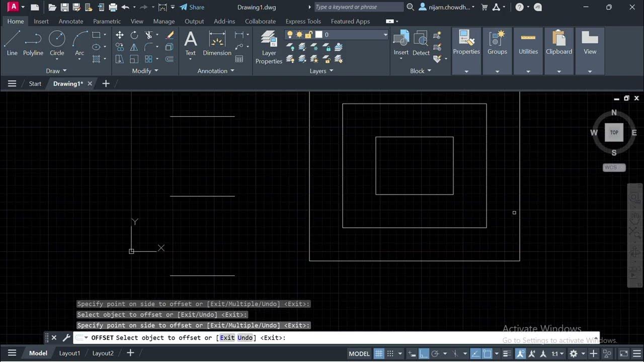Expand the Annotation panel
The height and width of the screenshot is (362, 644).
click(216, 71)
